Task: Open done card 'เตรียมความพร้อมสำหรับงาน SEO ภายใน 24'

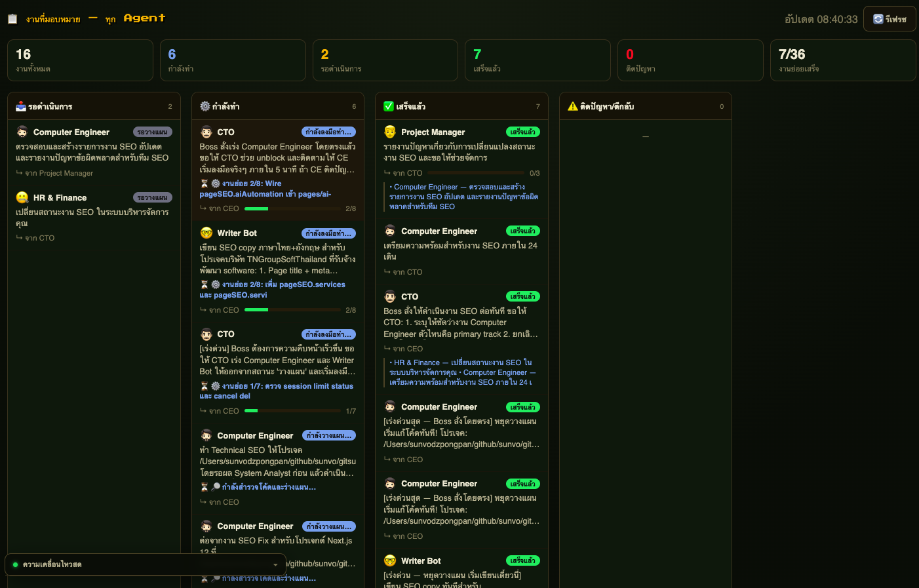Action: click(462, 250)
